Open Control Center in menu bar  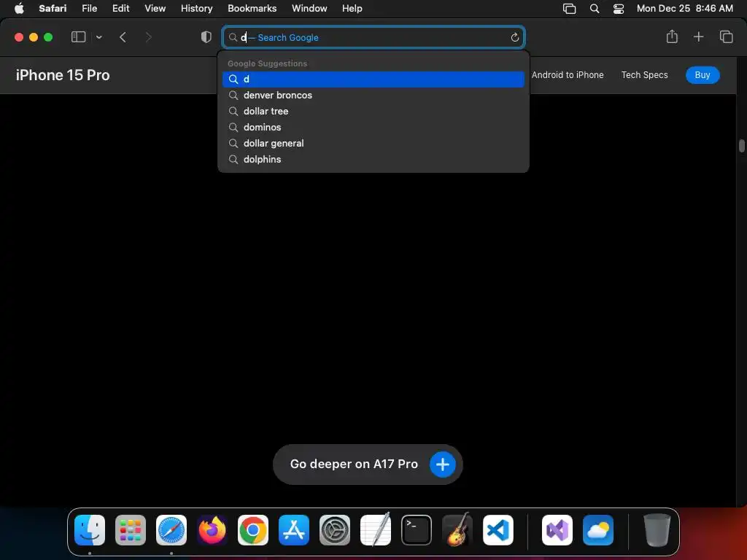point(619,9)
